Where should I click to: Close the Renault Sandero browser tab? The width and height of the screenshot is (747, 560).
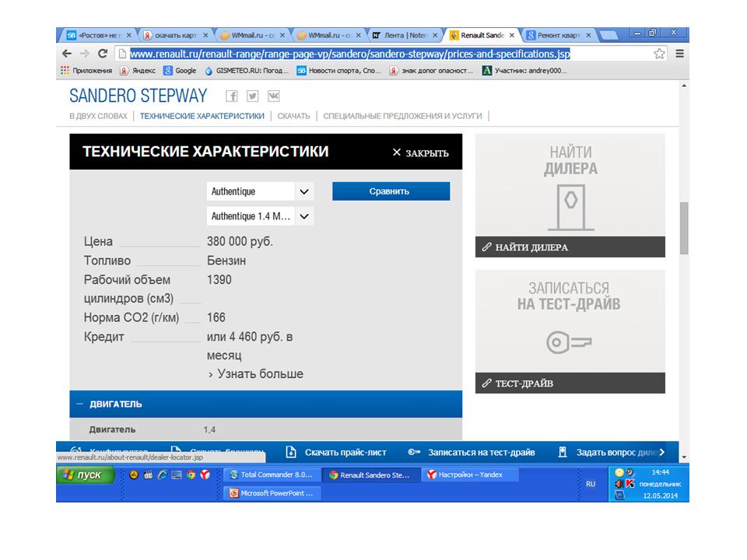pos(512,35)
